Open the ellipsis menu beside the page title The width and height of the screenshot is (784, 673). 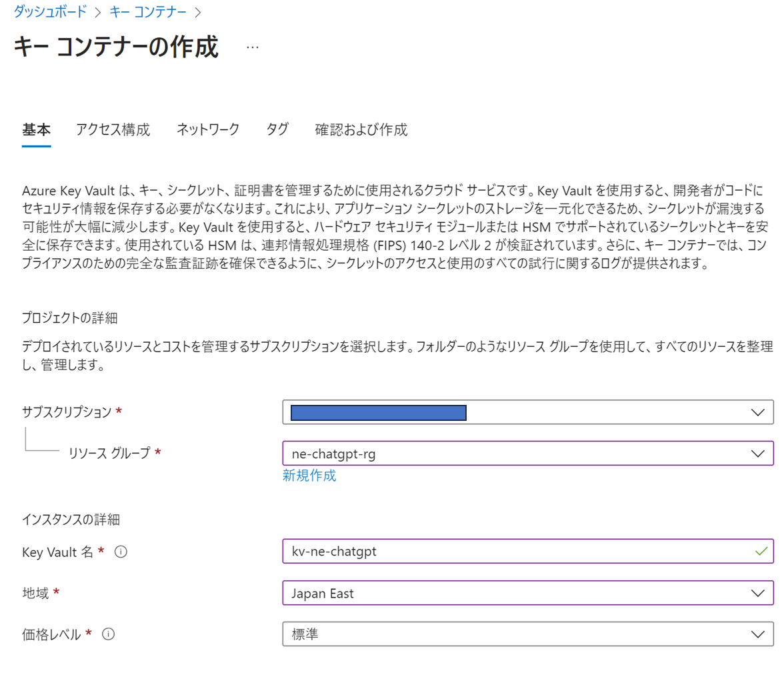[x=253, y=47]
